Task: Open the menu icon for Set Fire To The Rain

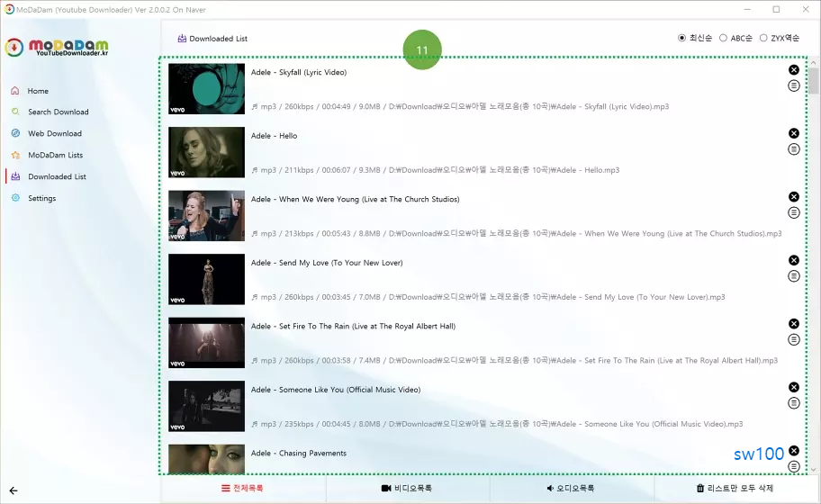Action: (x=794, y=339)
